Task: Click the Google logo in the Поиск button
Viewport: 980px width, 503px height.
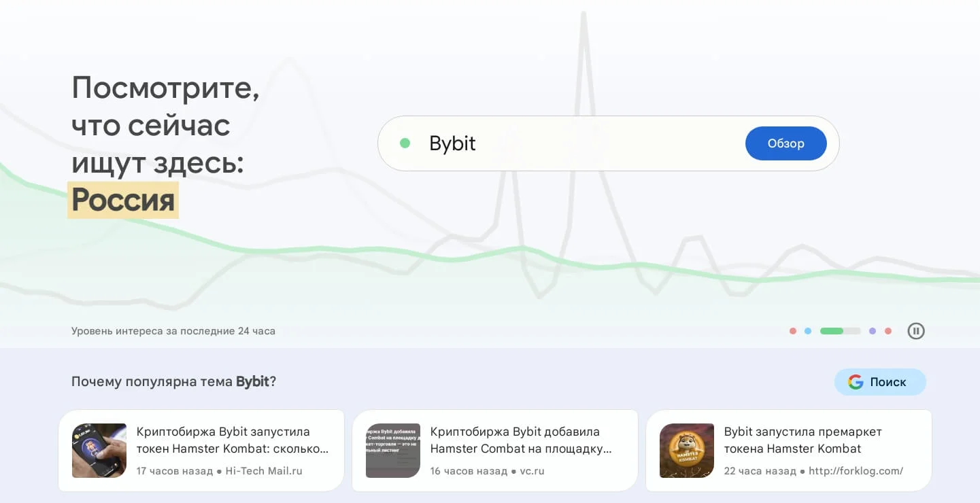Action: tap(856, 382)
